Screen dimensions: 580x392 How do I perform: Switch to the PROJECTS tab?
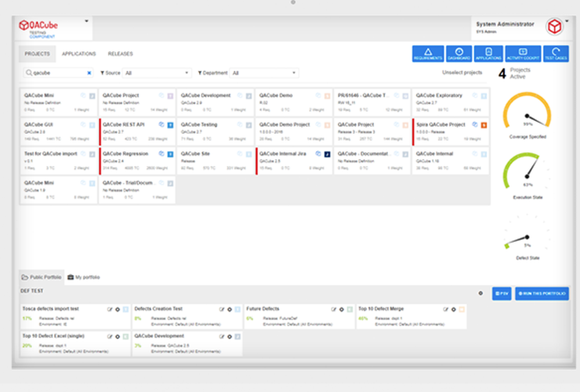pos(37,53)
